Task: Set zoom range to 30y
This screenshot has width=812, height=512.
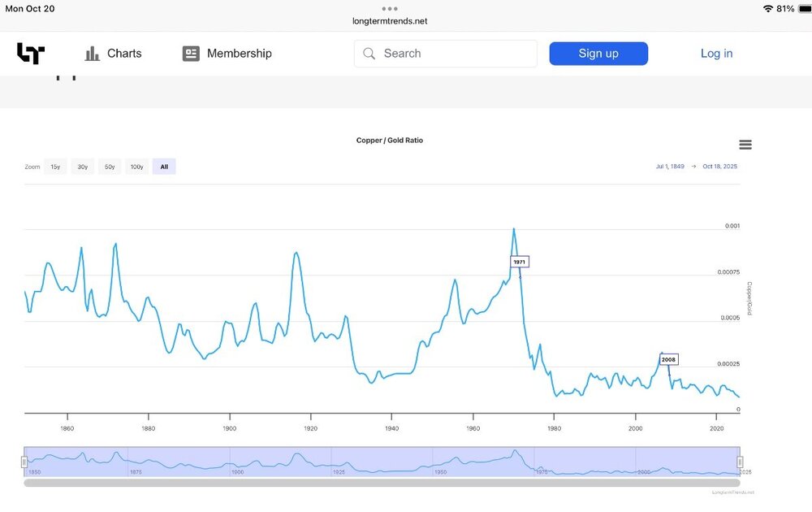Action: (82, 167)
